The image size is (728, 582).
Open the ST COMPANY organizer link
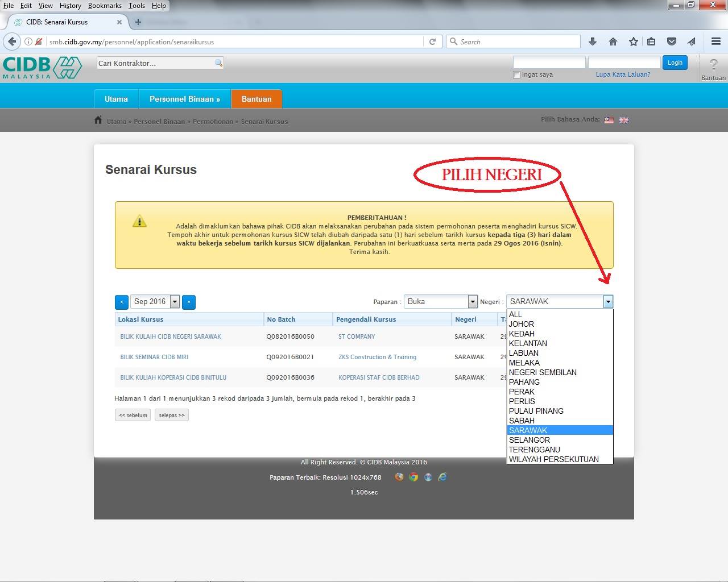tap(357, 336)
